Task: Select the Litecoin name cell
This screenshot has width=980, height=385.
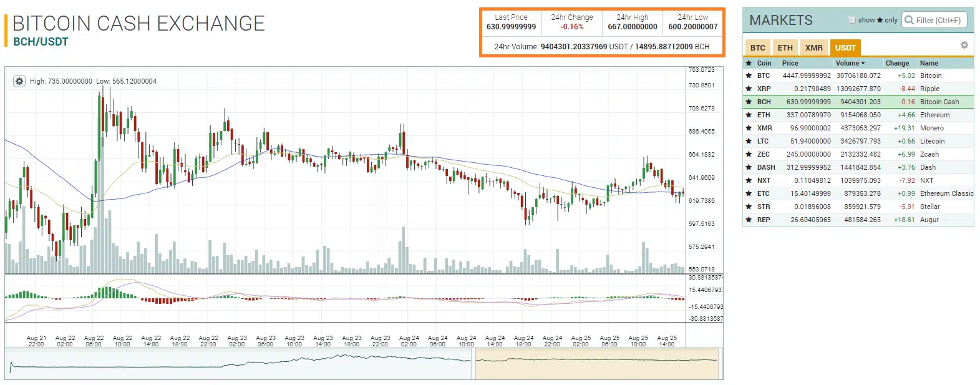Action: tap(933, 141)
